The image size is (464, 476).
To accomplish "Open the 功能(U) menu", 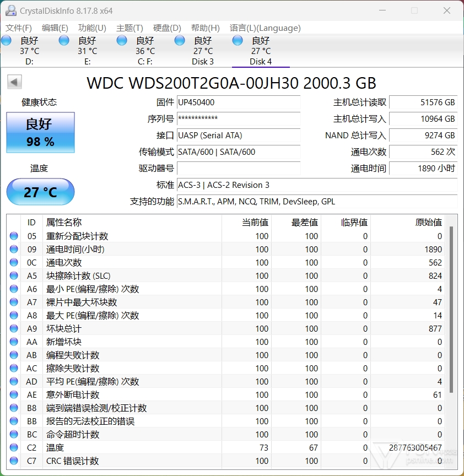I will click(93, 28).
